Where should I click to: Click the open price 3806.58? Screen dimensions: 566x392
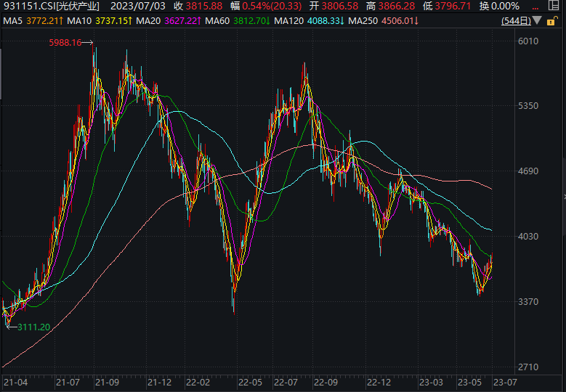click(340, 6)
